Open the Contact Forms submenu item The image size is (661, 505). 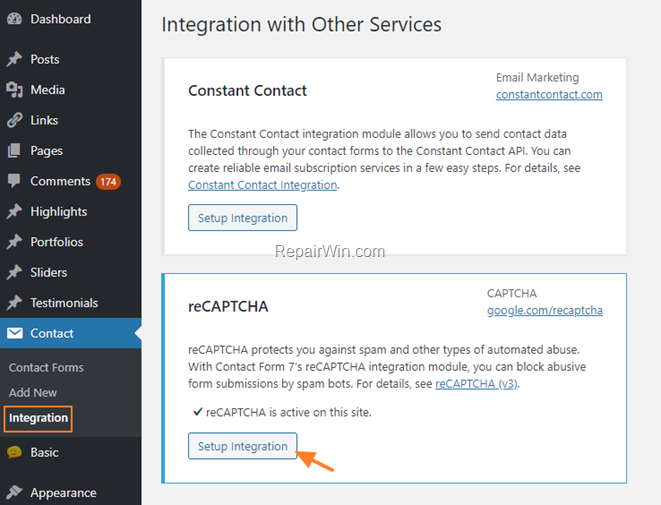coord(46,368)
